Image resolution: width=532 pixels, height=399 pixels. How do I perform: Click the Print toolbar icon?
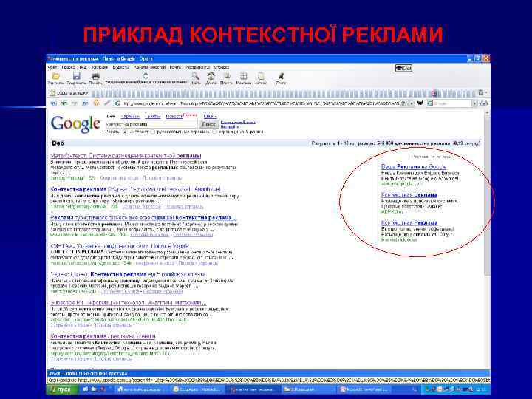pyautogui.click(x=95, y=76)
